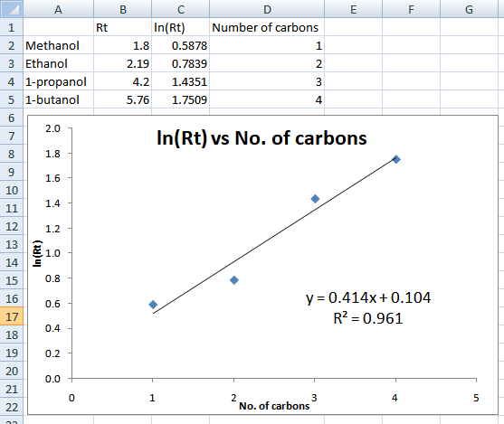Click the cell with 1.7509
Viewport: 504px width, 424px height.
180,99
